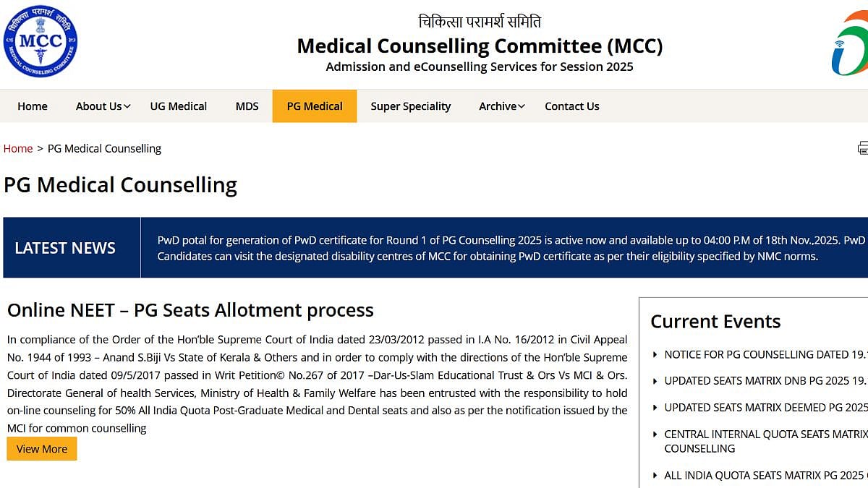Click arrow icon beside CENTRAL INTERNAL QUOTA entry
Image resolution: width=868 pixels, height=488 pixels.
tap(656, 435)
